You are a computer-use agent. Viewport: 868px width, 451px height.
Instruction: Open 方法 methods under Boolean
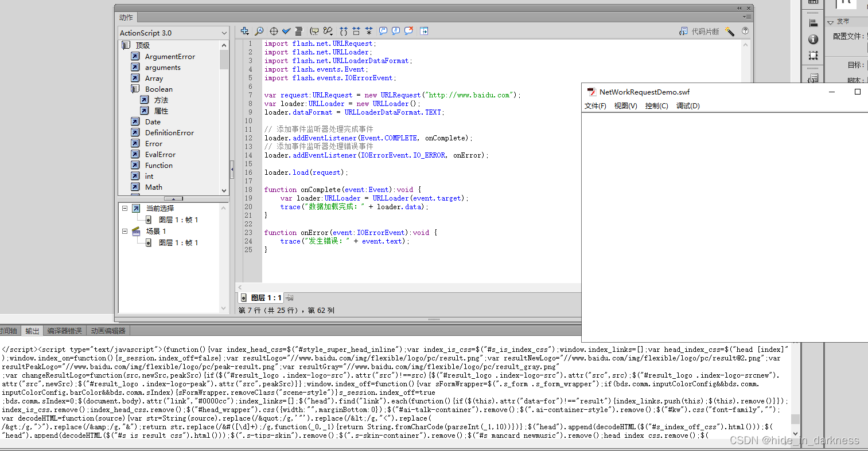click(161, 100)
